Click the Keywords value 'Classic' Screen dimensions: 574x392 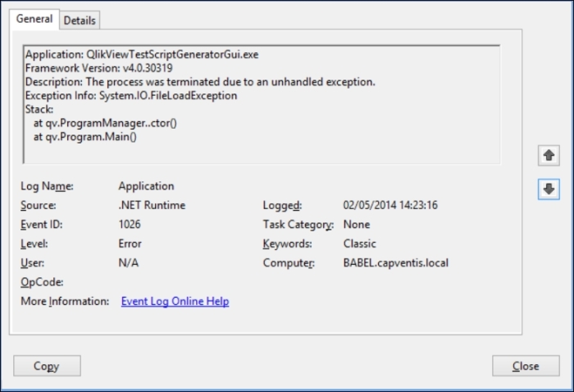click(x=359, y=244)
